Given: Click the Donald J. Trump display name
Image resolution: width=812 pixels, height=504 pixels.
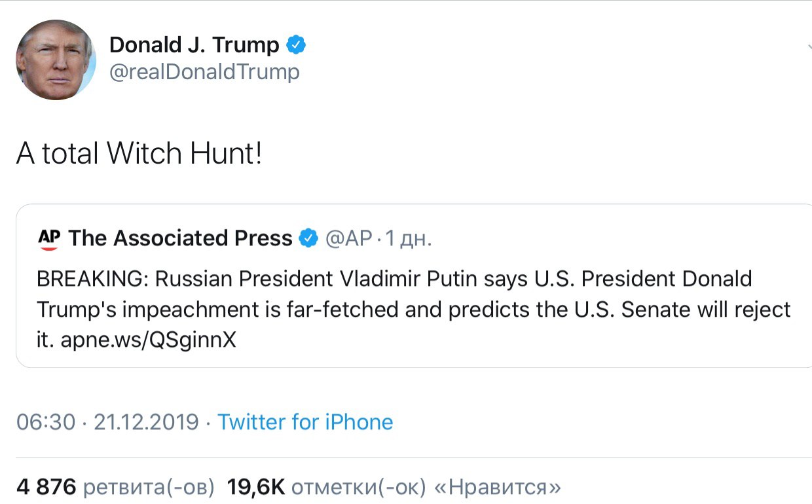Looking at the screenshot, I should [x=194, y=45].
